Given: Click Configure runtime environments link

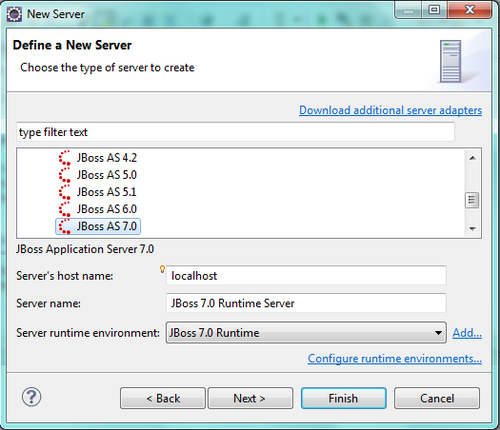Looking at the screenshot, I should click(395, 359).
